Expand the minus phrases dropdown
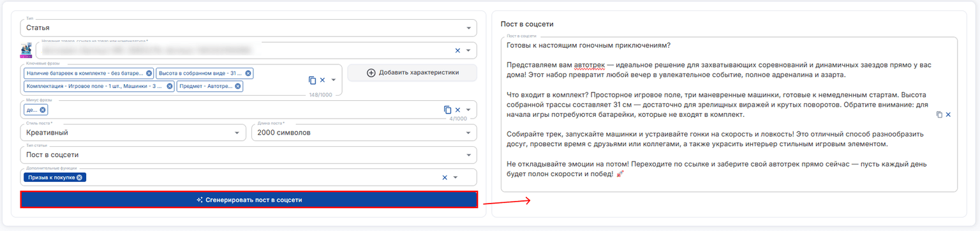Viewport: 980px width, 231px height. [468, 110]
